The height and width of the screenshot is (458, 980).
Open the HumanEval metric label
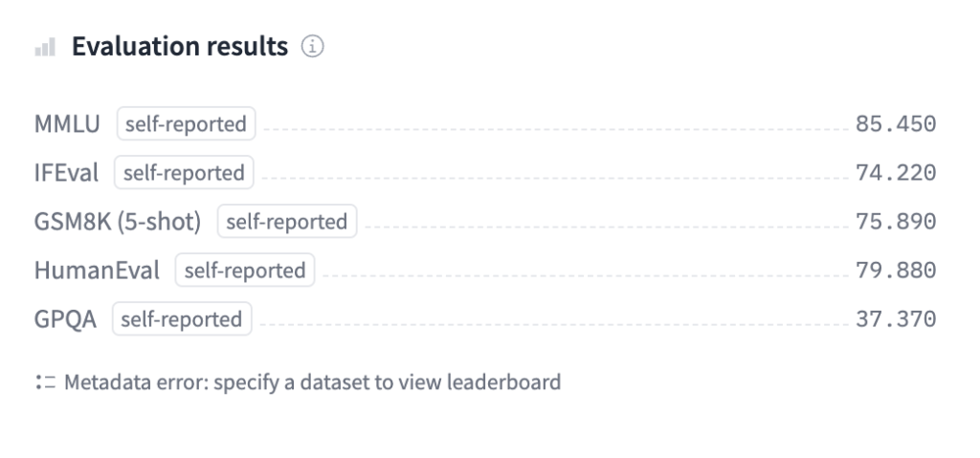(x=97, y=271)
